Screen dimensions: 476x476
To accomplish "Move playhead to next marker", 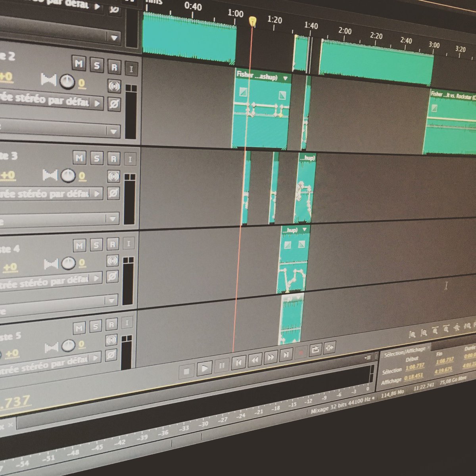I will point(286,355).
